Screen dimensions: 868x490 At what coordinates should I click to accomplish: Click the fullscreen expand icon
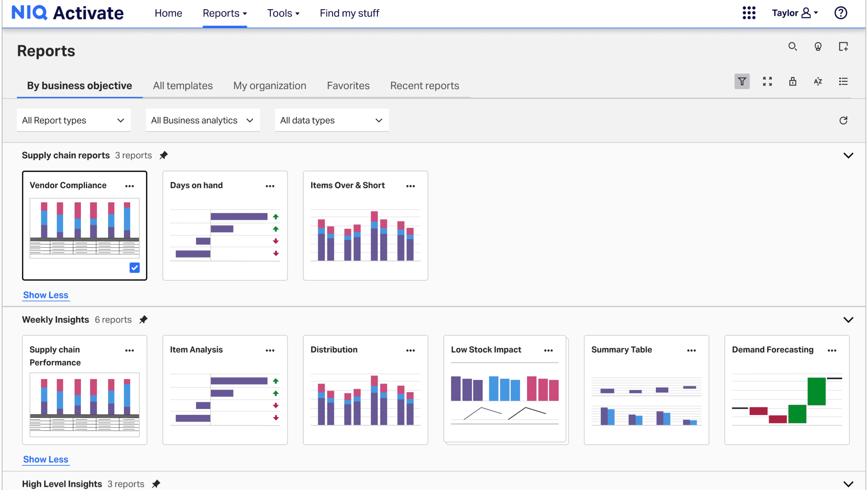(x=767, y=81)
